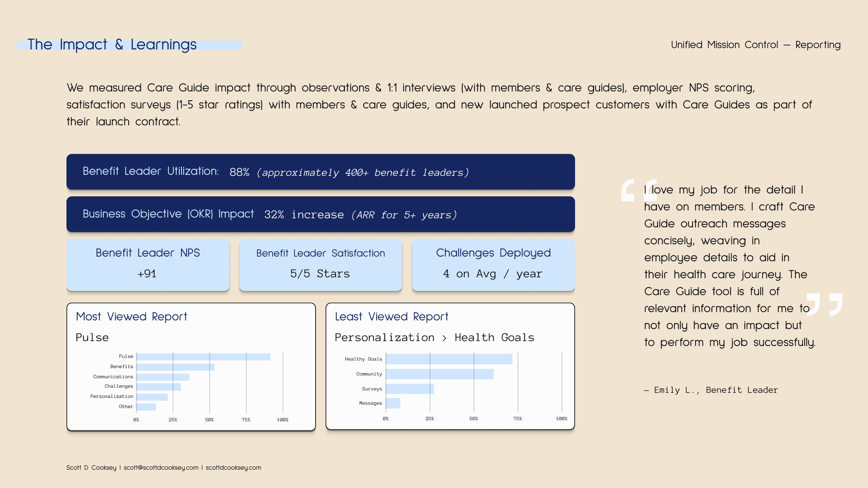Open the Benefit Leader Satisfaction card
Viewport: 868px width, 488px height.
point(320,264)
